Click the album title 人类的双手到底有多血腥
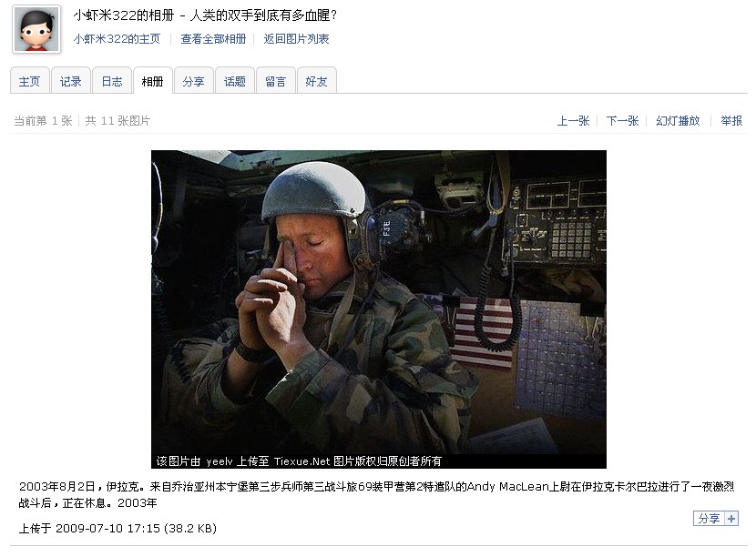The height and width of the screenshot is (557, 756). 263,15
